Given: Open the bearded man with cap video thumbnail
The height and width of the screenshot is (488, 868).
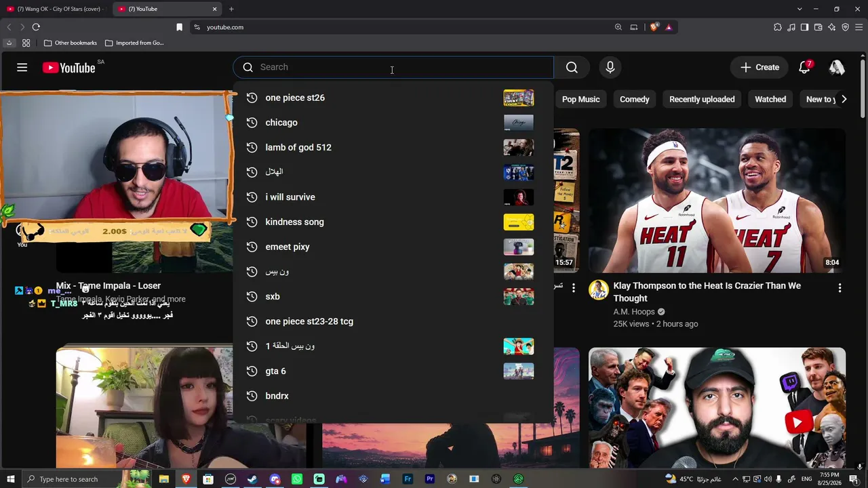Looking at the screenshot, I should [717, 408].
